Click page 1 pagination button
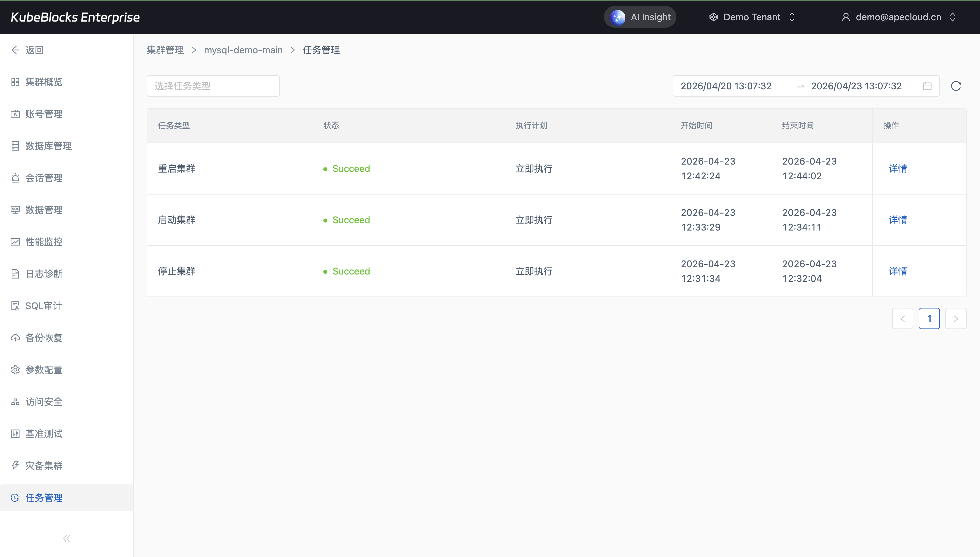Viewport: 980px width, 557px height. (929, 319)
